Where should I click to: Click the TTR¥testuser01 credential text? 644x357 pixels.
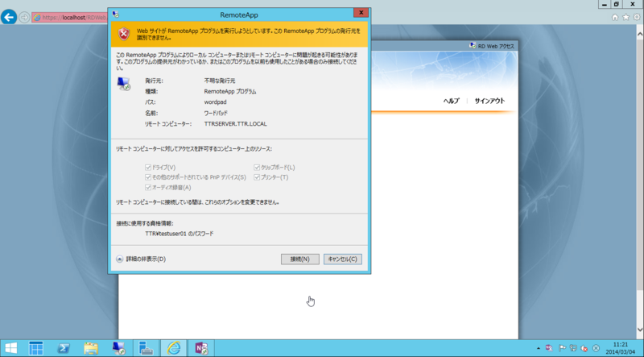click(x=180, y=234)
